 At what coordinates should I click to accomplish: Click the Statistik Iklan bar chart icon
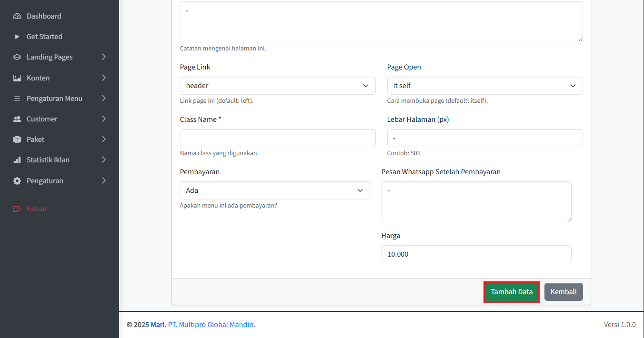(x=17, y=160)
